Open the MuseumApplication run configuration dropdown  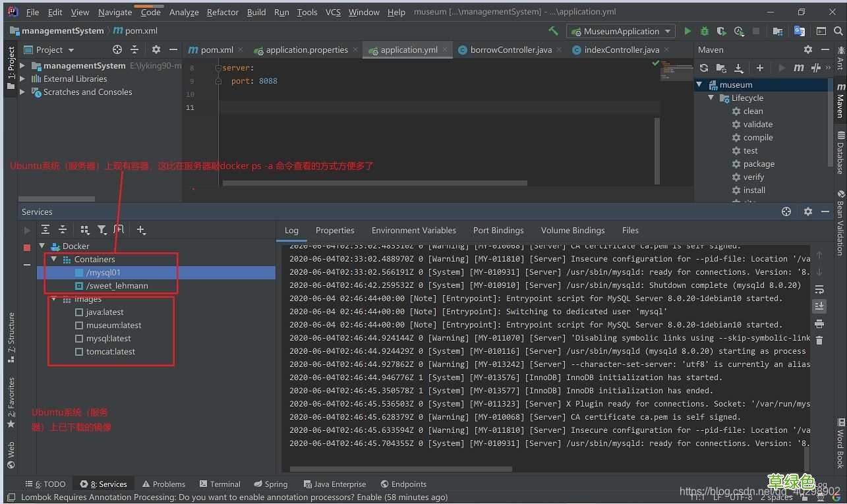coord(621,31)
